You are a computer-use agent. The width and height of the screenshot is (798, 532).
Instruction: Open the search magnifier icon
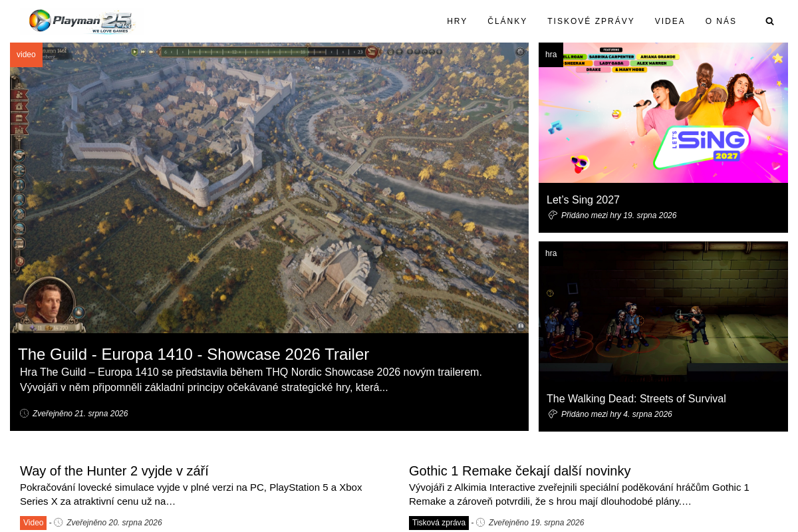point(770,21)
